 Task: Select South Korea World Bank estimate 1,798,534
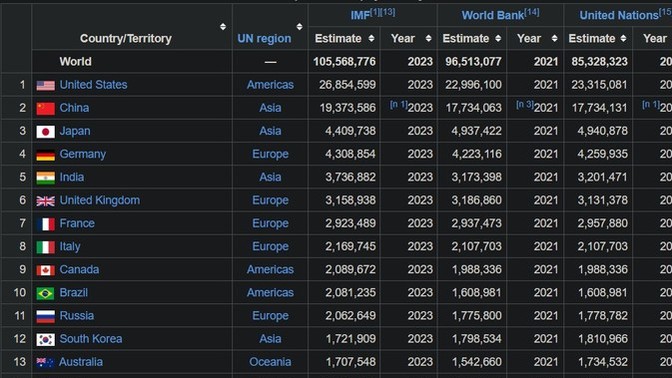477,339
